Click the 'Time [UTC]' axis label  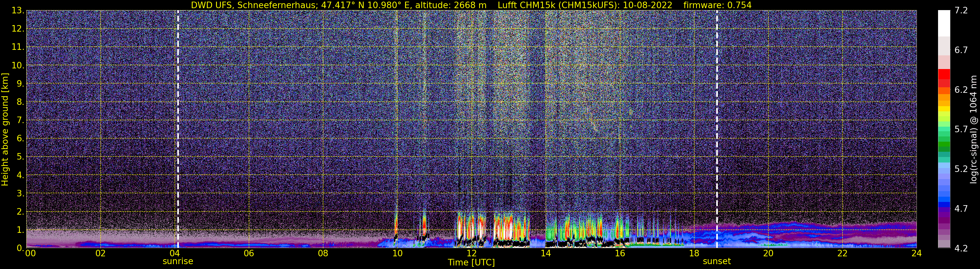click(471, 262)
